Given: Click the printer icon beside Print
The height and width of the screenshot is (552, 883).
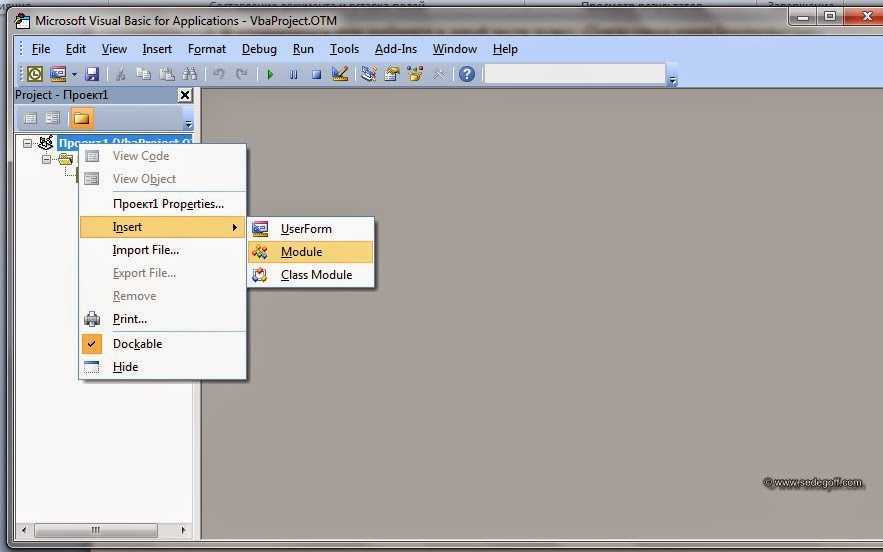Looking at the screenshot, I should tap(92, 319).
